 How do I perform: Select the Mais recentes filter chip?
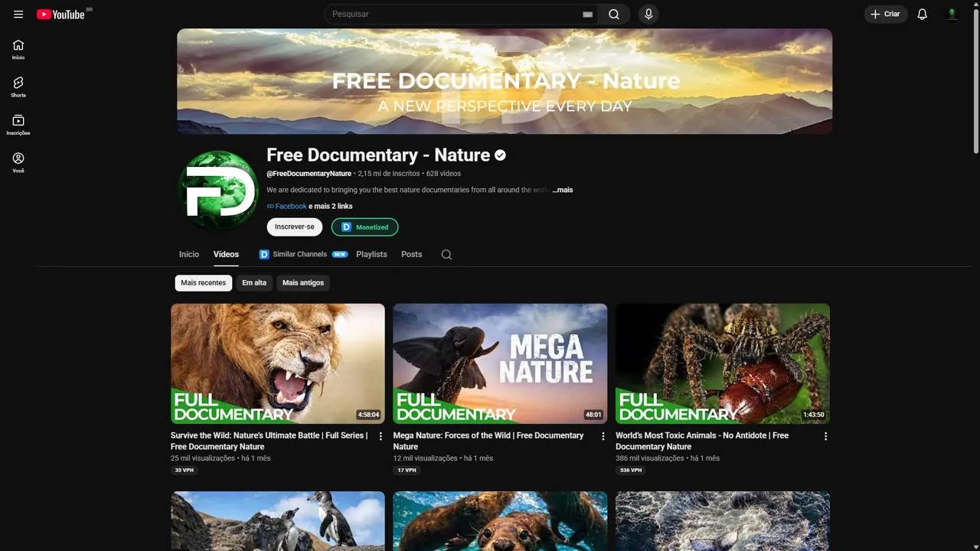coord(204,282)
